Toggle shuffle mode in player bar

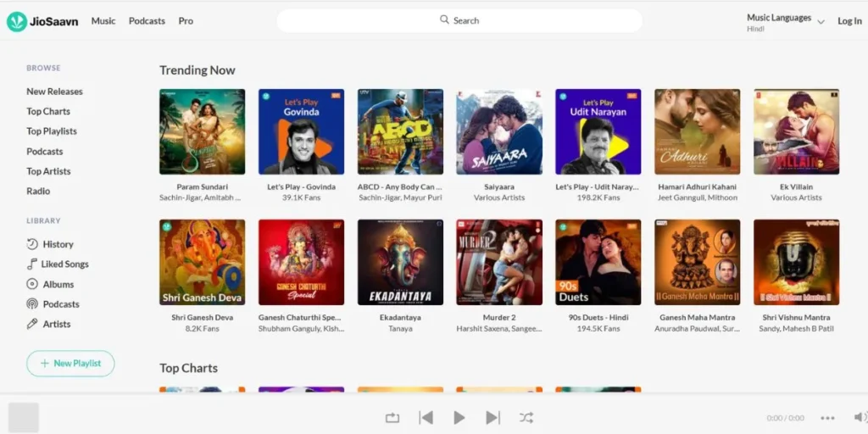click(526, 417)
